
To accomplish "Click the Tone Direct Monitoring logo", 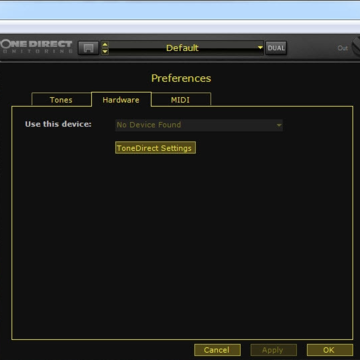I will 36,47.
